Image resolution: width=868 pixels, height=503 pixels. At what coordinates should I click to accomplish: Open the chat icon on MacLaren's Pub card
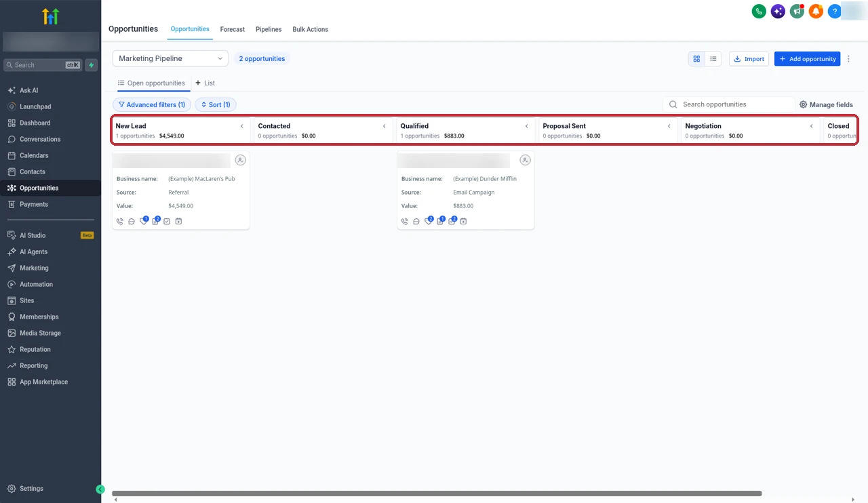click(x=132, y=221)
